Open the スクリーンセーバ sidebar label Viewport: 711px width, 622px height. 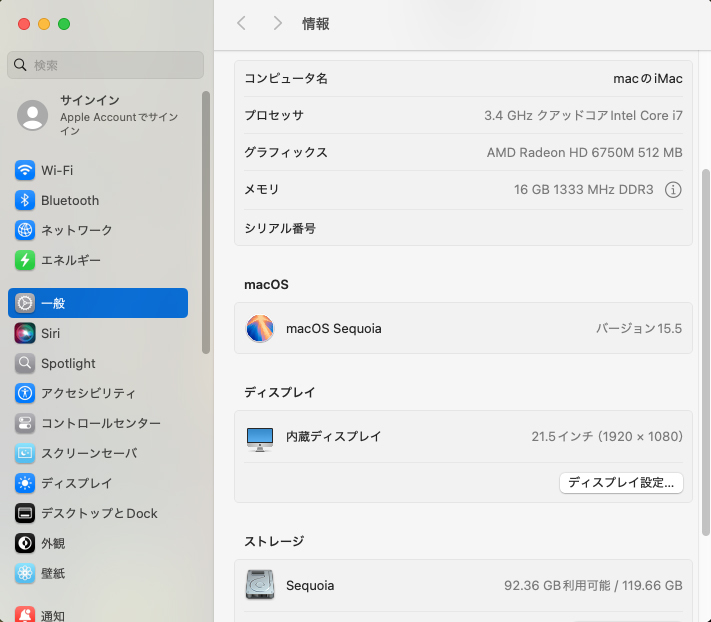[89, 453]
